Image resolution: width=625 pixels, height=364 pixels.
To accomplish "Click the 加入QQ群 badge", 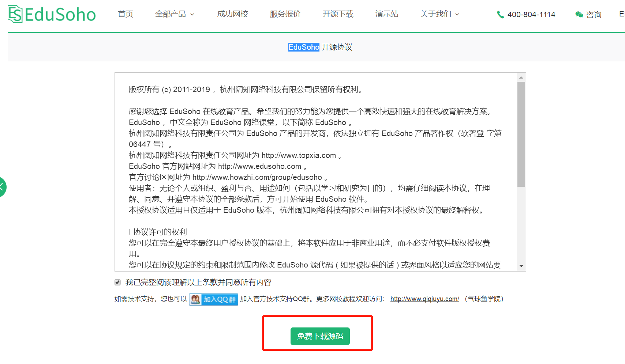I will tap(213, 299).
